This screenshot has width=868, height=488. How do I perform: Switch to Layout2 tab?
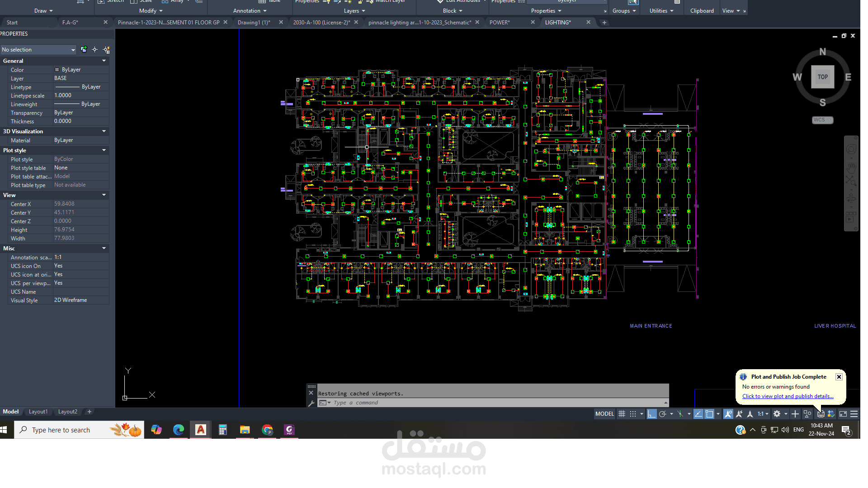(x=68, y=412)
